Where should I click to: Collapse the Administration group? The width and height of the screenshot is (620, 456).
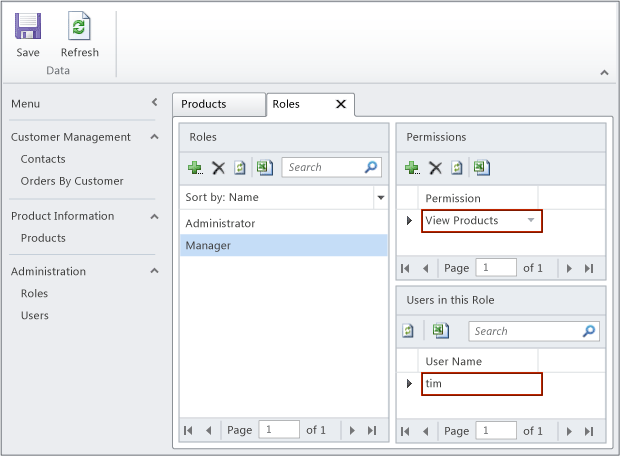point(155,271)
